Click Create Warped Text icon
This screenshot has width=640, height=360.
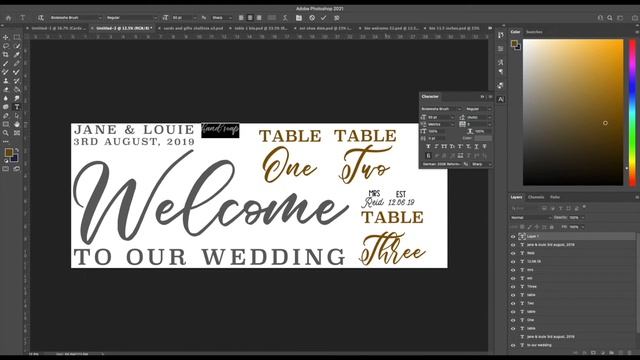coord(285,18)
